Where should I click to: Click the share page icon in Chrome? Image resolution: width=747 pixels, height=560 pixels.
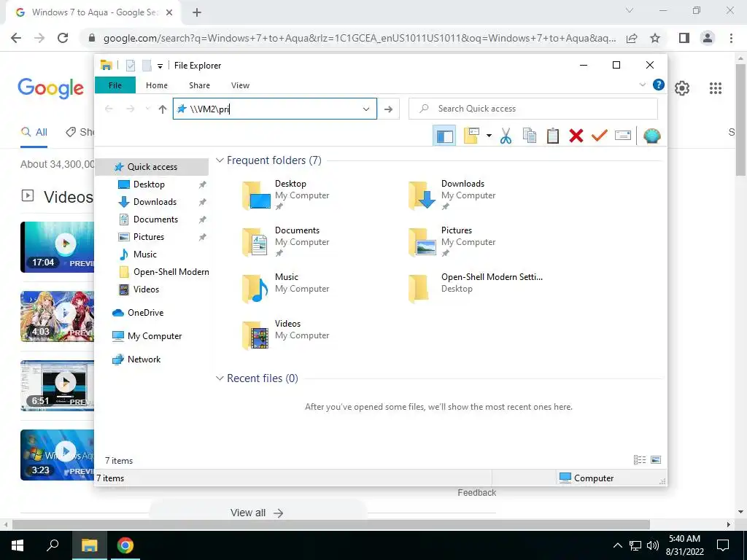[x=632, y=38]
